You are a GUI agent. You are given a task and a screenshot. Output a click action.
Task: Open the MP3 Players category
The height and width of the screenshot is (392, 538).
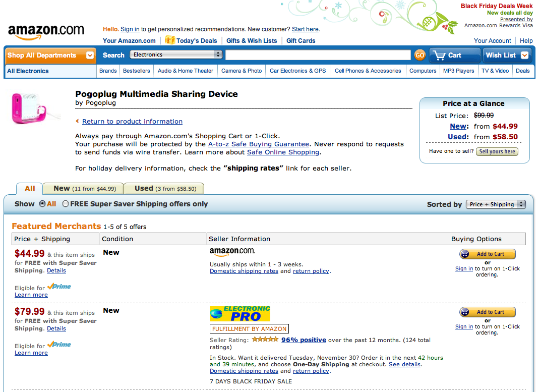click(458, 71)
